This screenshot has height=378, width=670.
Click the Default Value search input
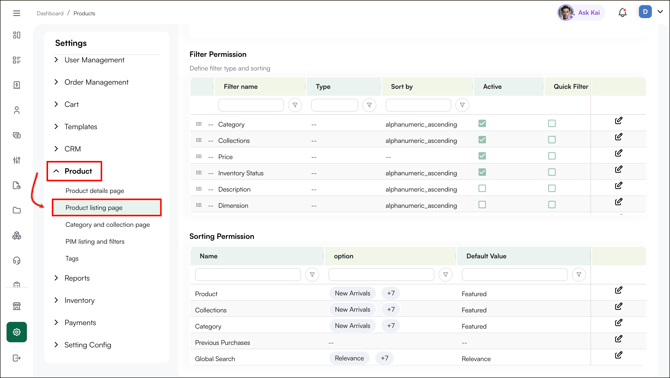514,275
